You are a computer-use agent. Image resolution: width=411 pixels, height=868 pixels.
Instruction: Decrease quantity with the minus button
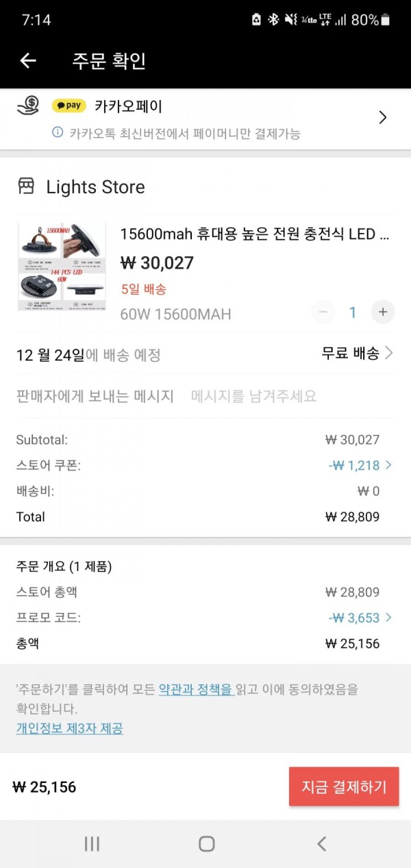323,312
